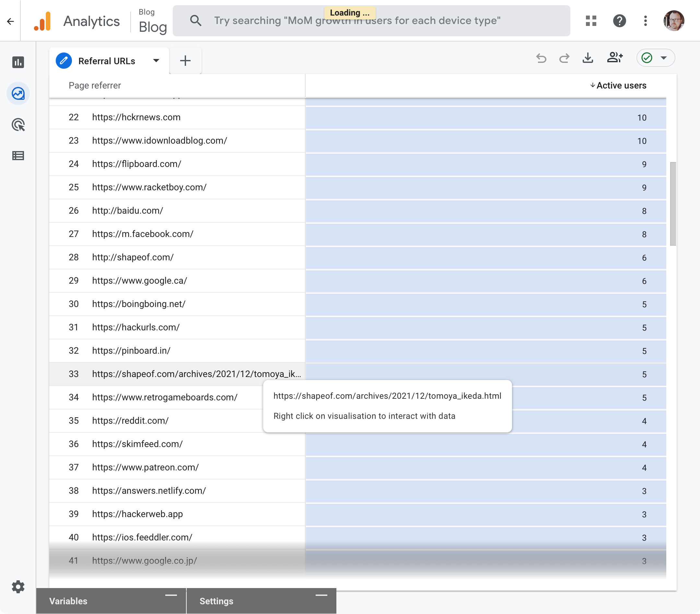Open the Advertising sidebar icon

(18, 125)
